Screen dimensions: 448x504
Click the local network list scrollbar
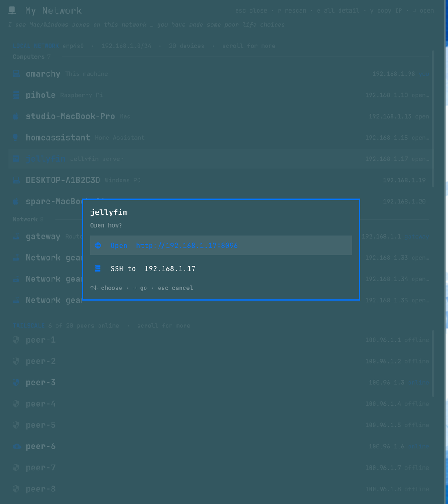[433, 119]
